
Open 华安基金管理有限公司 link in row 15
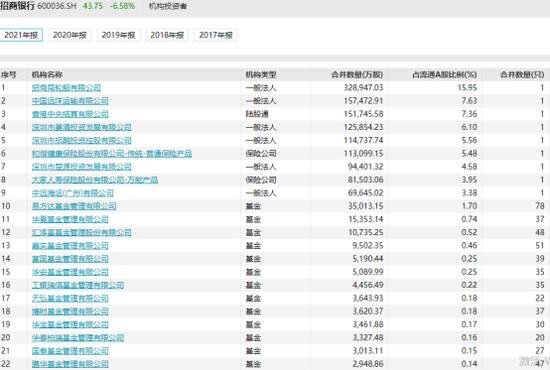70,272
